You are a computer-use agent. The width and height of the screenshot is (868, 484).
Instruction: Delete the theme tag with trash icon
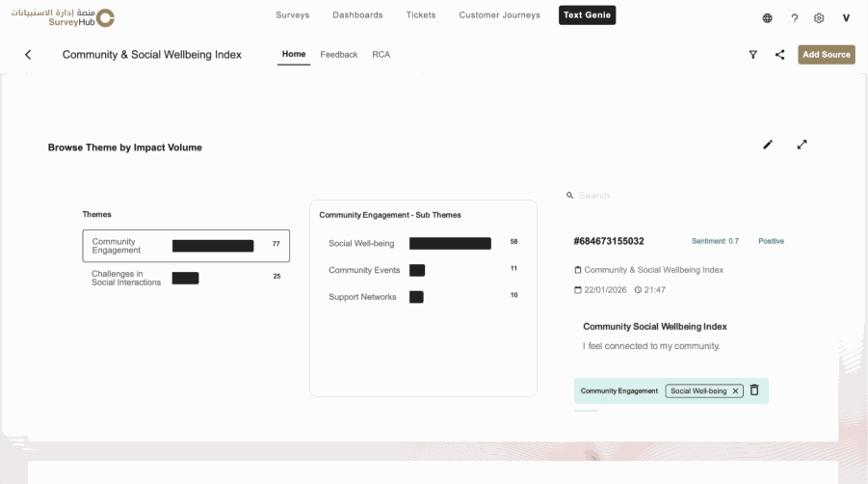point(754,390)
